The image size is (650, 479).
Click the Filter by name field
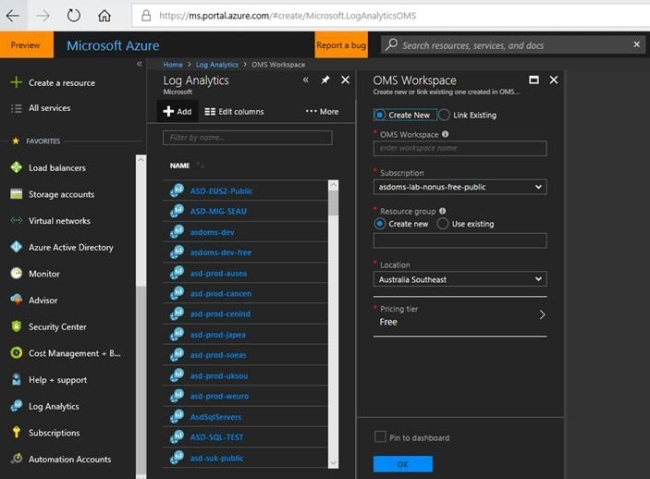pyautogui.click(x=247, y=137)
